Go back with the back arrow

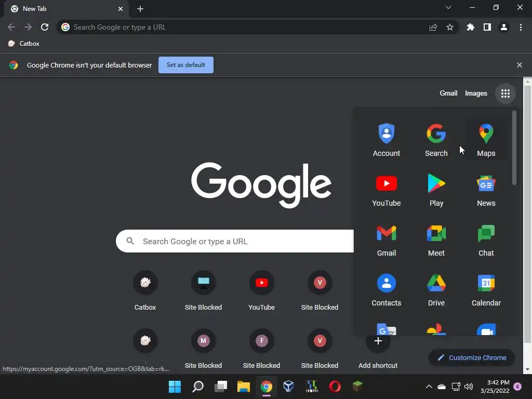coord(11,27)
